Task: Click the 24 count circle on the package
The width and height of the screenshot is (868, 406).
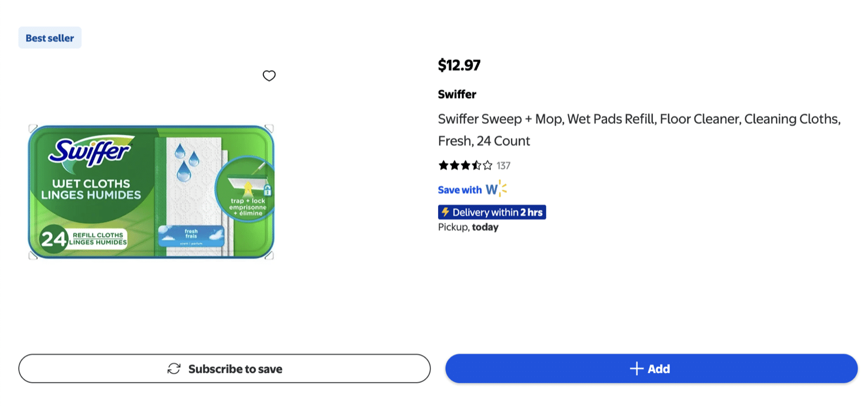Action: point(53,239)
